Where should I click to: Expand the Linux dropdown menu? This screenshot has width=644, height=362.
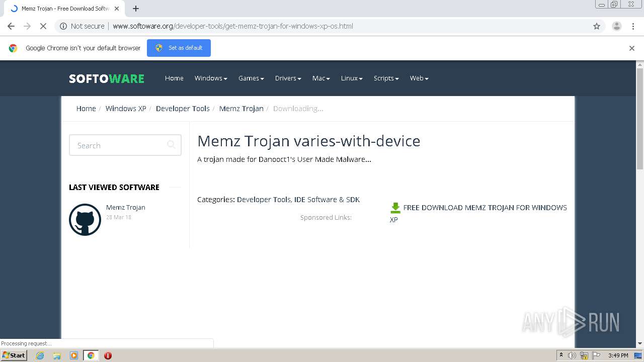pyautogui.click(x=352, y=78)
